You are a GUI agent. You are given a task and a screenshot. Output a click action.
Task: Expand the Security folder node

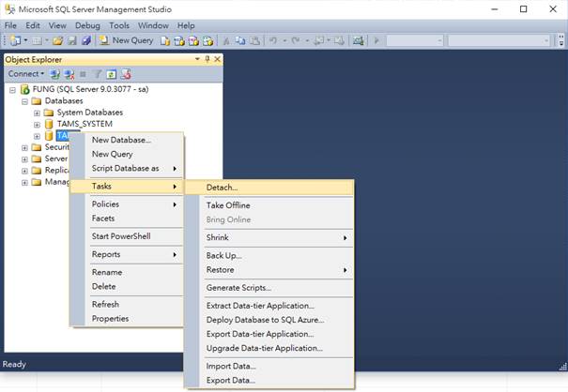pos(24,147)
